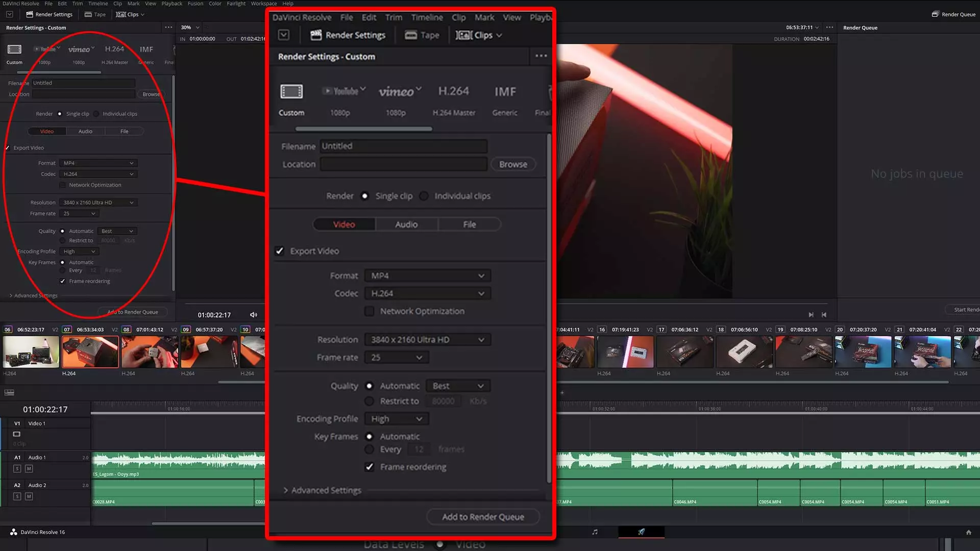
Task: Click the Render Settings clapper icon in the enlarged toolbar
Action: [316, 35]
